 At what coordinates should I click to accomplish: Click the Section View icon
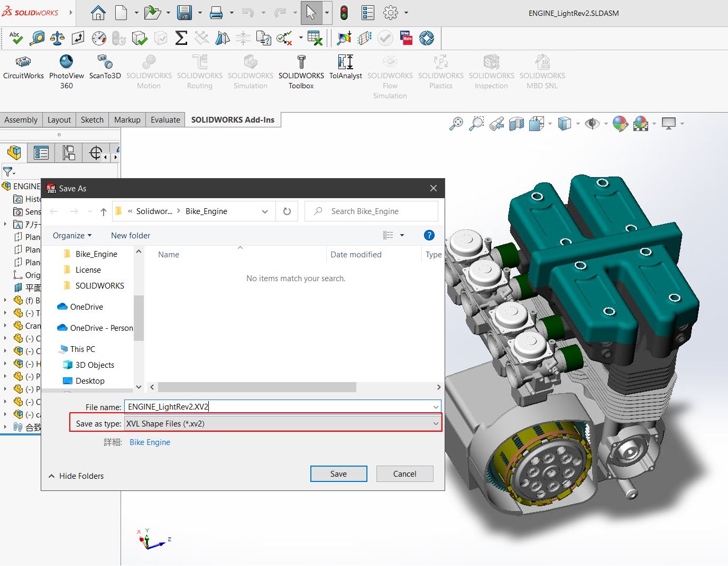click(x=515, y=124)
